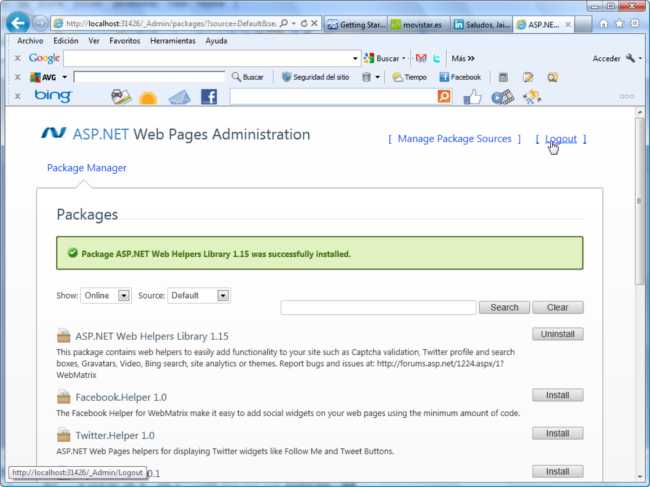Click the orange Bing search magnifier button

pyautogui.click(x=444, y=96)
